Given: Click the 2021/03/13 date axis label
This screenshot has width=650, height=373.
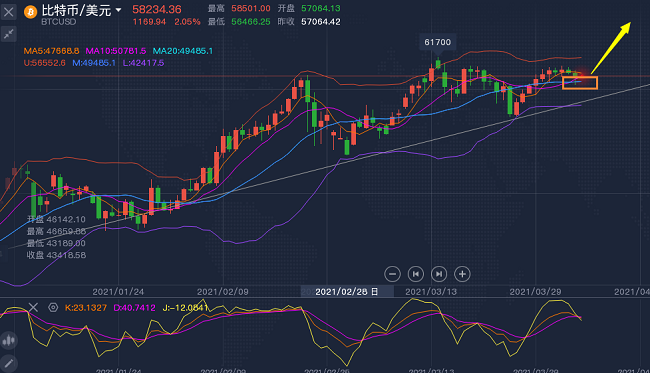Looking at the screenshot, I should (431, 292).
